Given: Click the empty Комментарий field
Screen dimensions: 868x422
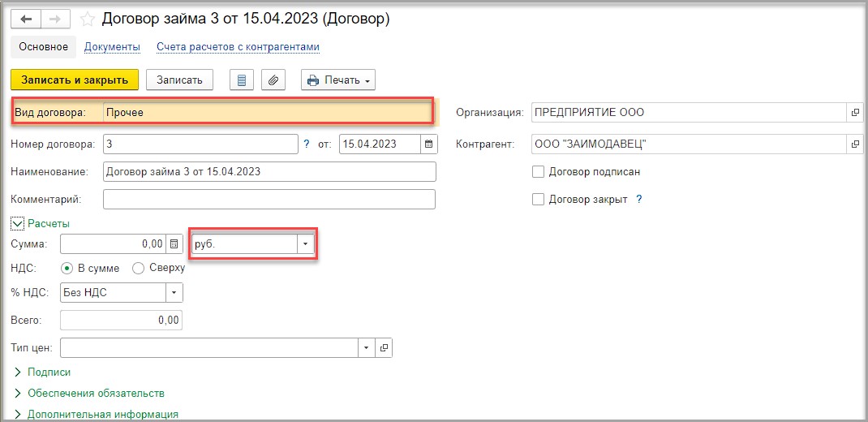Looking at the screenshot, I should (269, 200).
